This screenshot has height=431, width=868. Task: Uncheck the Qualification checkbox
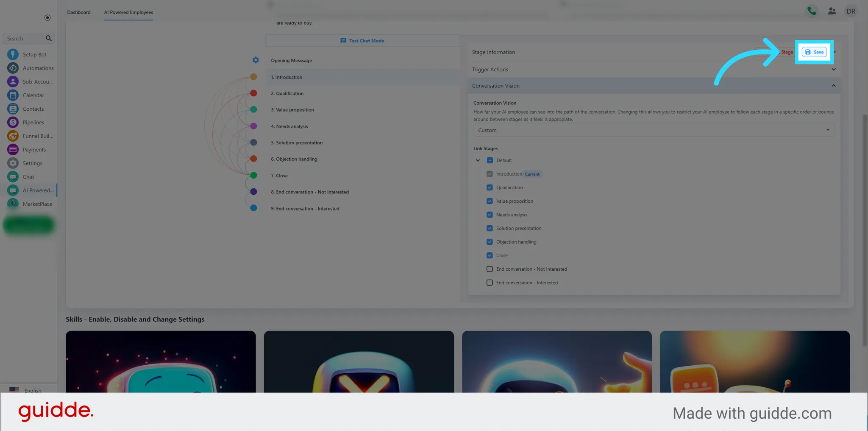click(490, 188)
